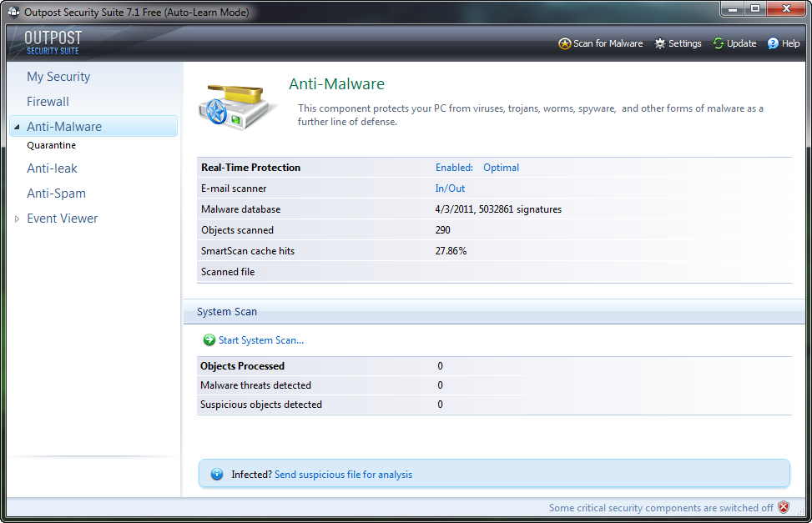The width and height of the screenshot is (812, 523).
Task: Collapse the Anti-Malware tree node arrow
Action: pos(17,127)
